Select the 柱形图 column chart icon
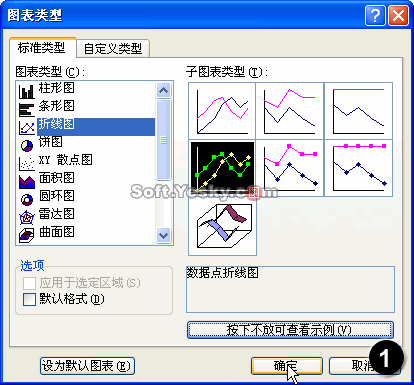This screenshot has width=414, height=385. point(27,91)
